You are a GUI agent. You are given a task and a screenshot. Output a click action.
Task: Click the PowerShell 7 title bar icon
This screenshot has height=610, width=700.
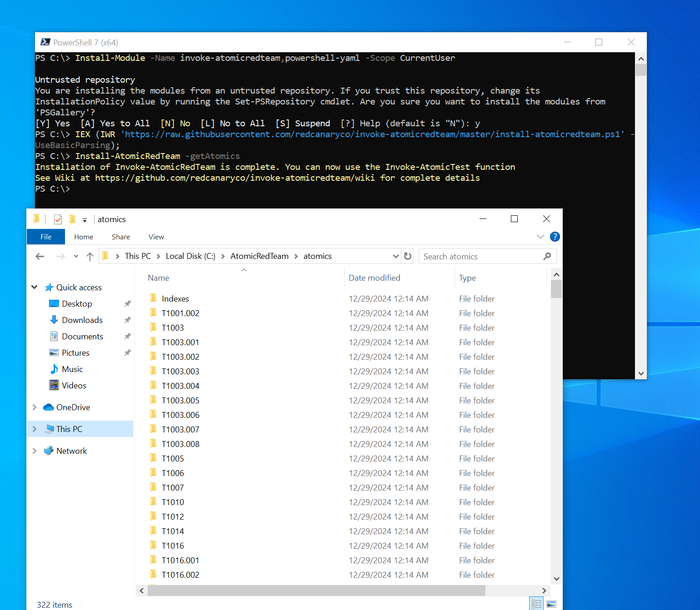[45, 42]
